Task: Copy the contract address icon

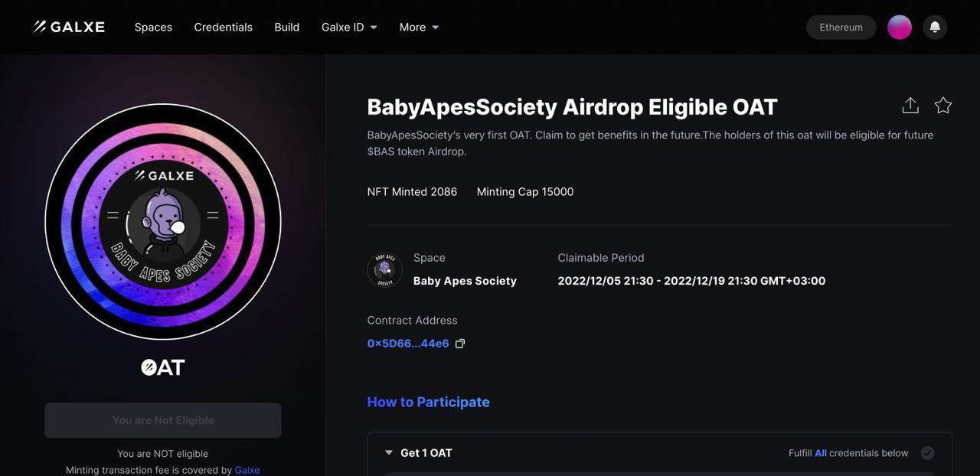Action: (460, 344)
